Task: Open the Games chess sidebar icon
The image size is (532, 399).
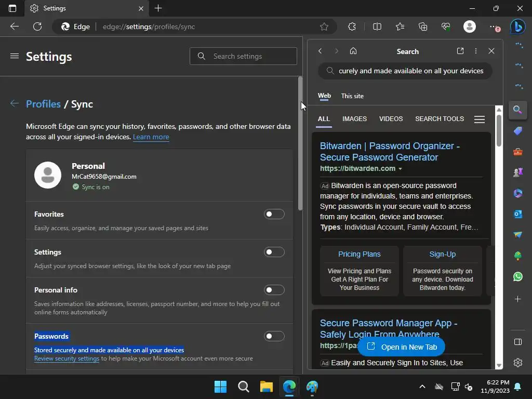Action: click(518, 172)
